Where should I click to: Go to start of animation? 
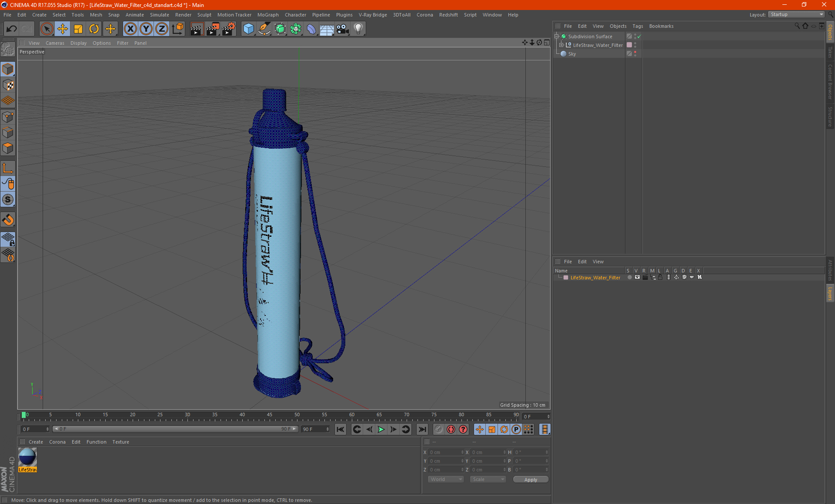pyautogui.click(x=340, y=429)
